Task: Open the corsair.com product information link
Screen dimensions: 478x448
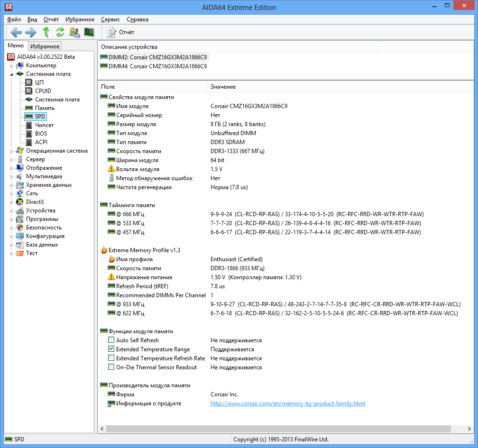Action: point(288,403)
